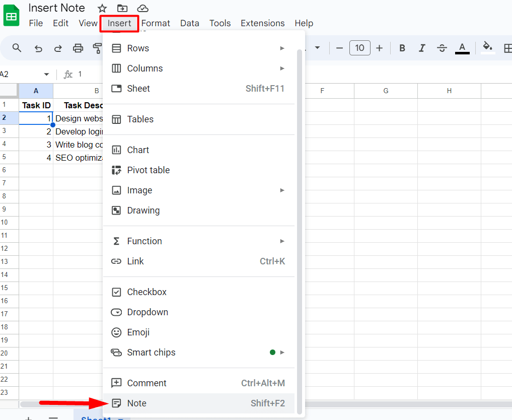Toggle strikethrough formatting

442,48
